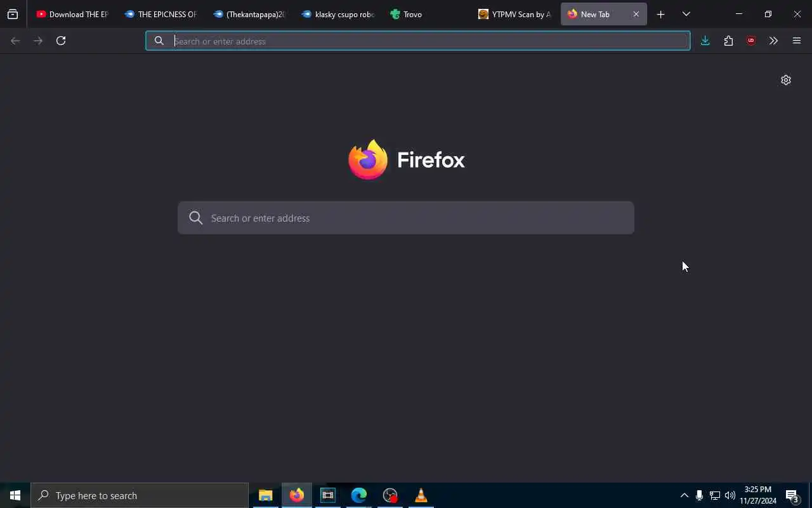Click the center search or enter address box
812x508 pixels.
(406, 218)
